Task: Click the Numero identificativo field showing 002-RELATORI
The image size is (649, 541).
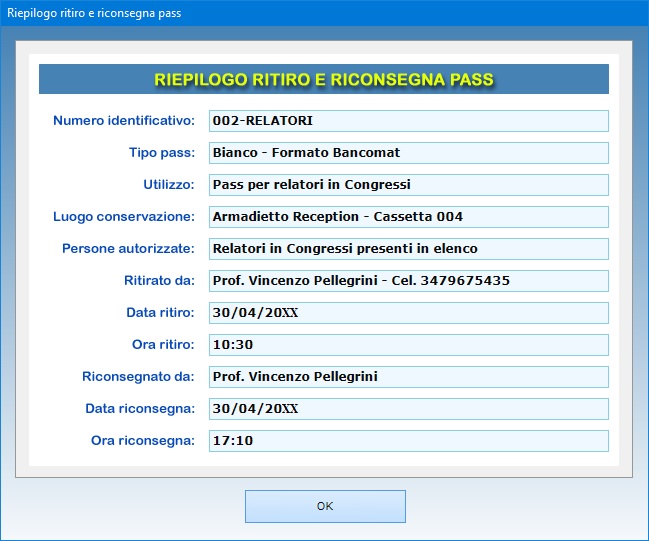Action: click(408, 121)
